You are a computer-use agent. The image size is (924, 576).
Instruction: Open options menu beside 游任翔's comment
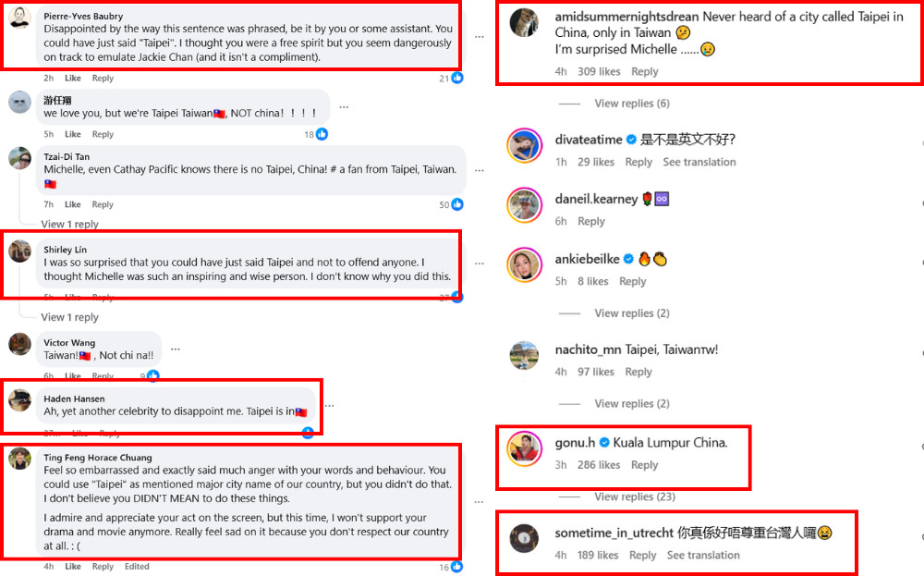point(344,107)
